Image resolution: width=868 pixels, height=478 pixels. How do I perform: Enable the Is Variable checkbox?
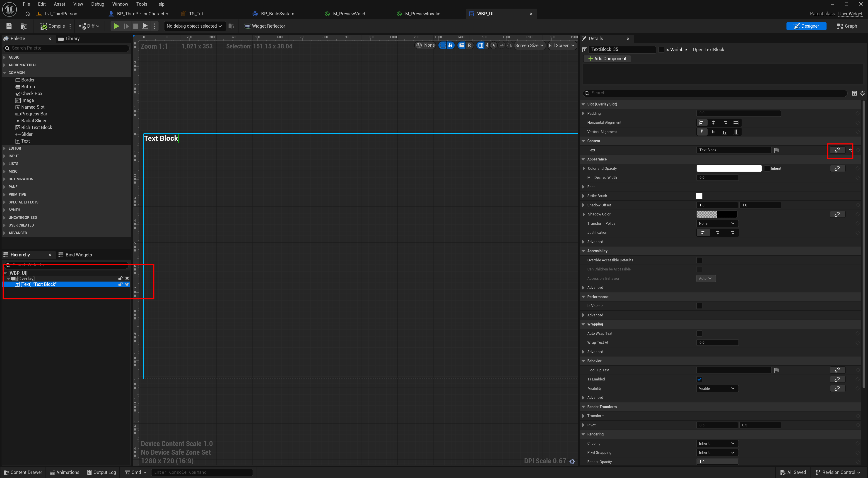point(661,50)
